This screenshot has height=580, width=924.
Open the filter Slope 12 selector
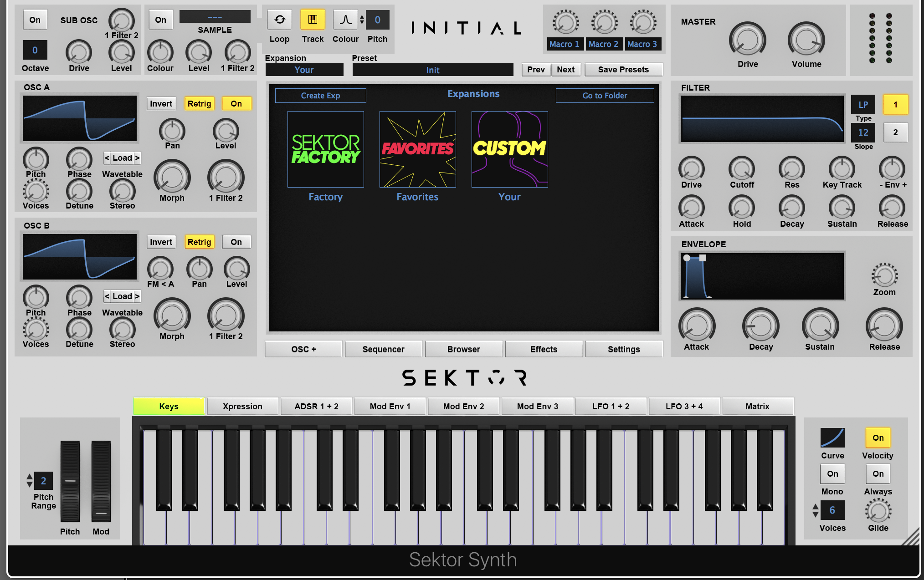coord(863,132)
